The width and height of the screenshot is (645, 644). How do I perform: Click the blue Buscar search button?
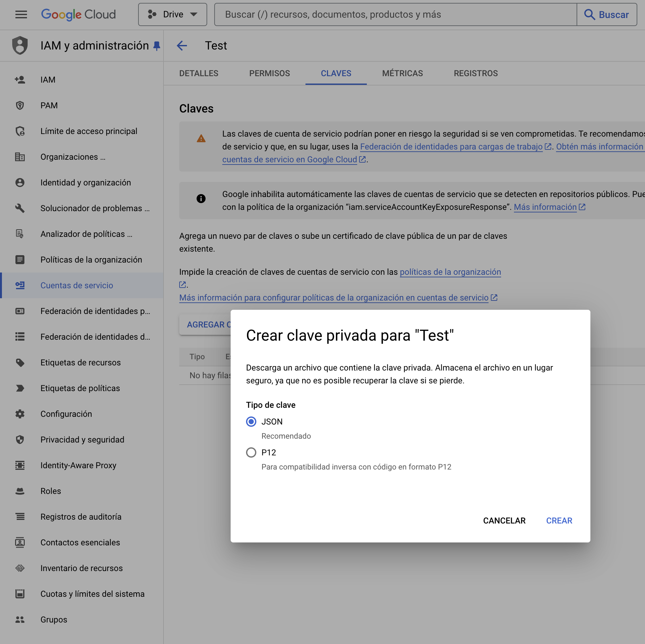pyautogui.click(x=606, y=14)
